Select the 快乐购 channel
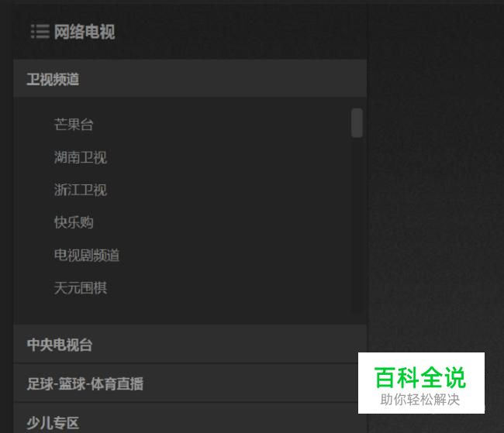This screenshot has height=433, width=504. pos(74,222)
